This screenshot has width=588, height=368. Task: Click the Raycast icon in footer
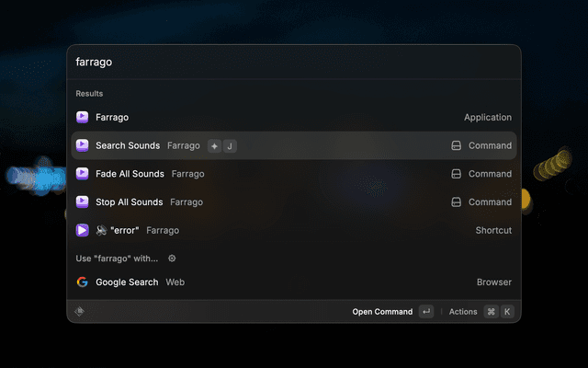(80, 311)
